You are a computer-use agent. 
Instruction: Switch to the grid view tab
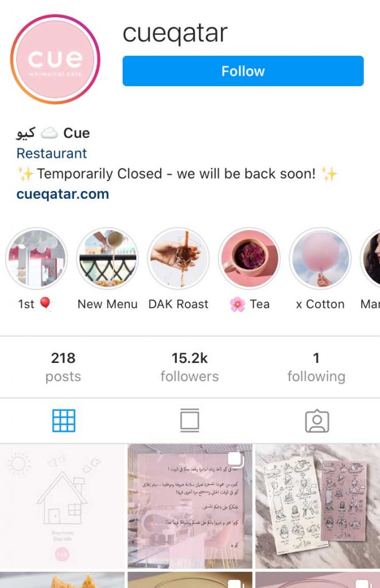click(64, 421)
